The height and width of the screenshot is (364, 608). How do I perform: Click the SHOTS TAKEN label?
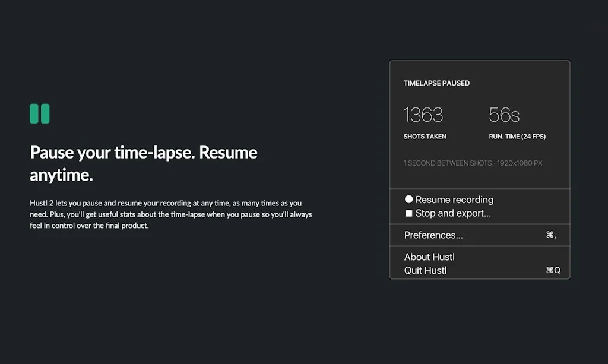point(425,137)
